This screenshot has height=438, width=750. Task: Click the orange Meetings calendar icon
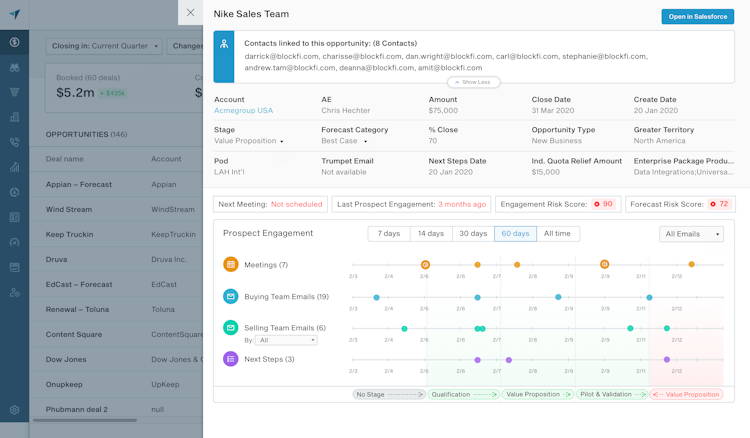231,265
